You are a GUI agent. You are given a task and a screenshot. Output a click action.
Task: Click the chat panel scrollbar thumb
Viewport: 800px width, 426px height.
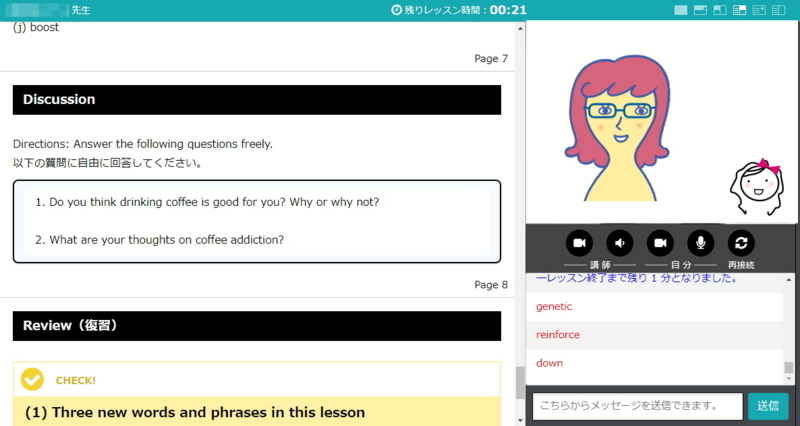pyautogui.click(x=789, y=367)
